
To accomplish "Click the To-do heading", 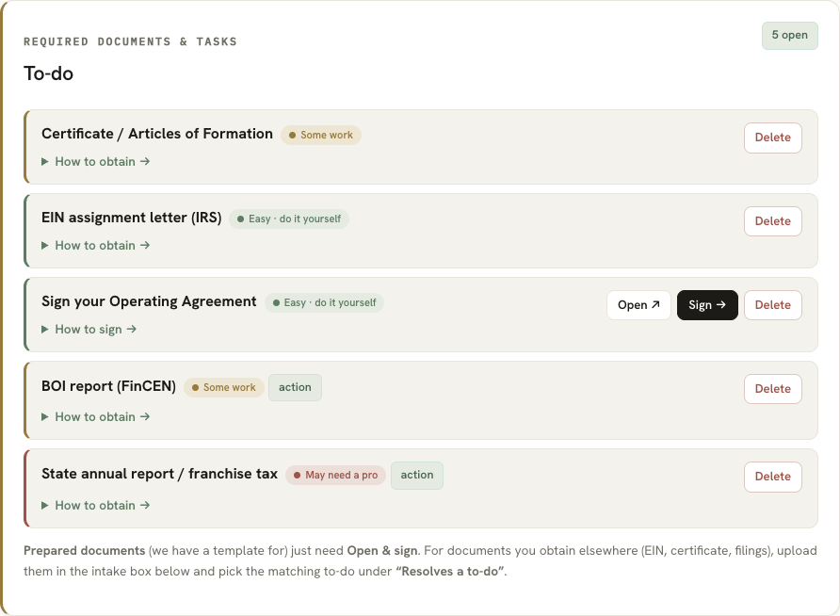I will coord(48,73).
